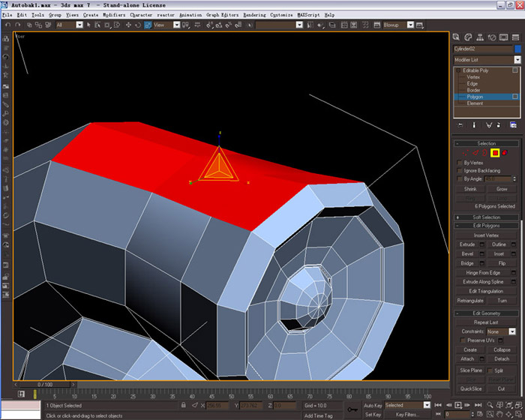The height and width of the screenshot is (420, 525).
Task: Enable the By Vertex checkbox
Action: 460,163
